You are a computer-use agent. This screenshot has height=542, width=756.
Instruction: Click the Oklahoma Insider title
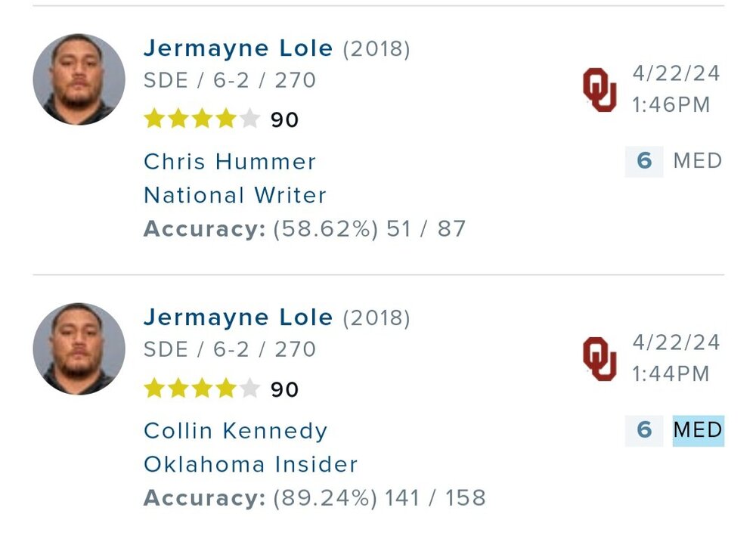pyautogui.click(x=251, y=464)
